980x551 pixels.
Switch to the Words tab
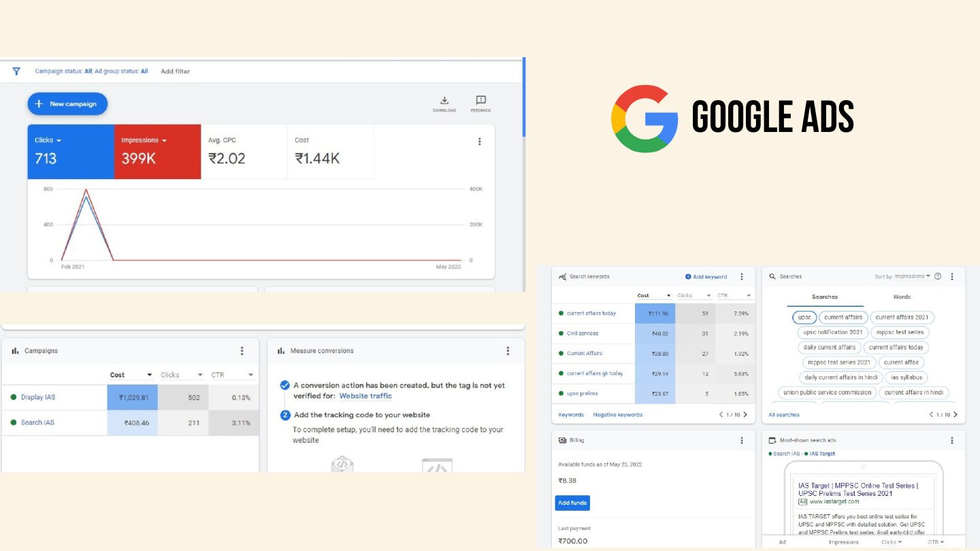pos(902,297)
